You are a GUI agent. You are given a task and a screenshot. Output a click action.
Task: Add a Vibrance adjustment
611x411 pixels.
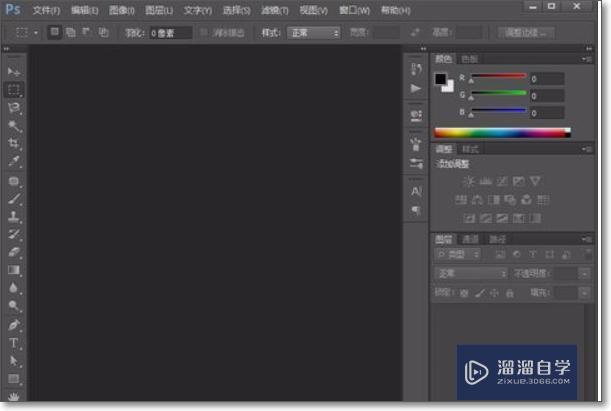(x=535, y=181)
